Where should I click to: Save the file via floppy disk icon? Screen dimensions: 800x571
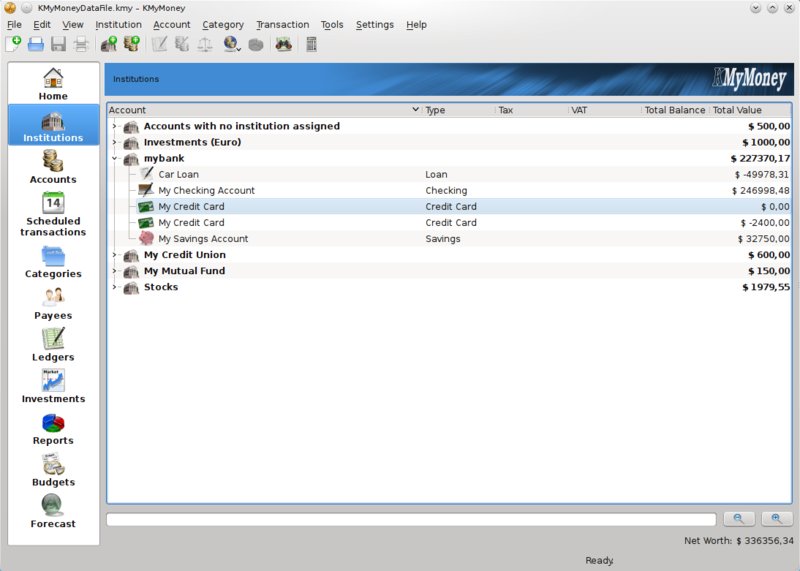(x=58, y=44)
